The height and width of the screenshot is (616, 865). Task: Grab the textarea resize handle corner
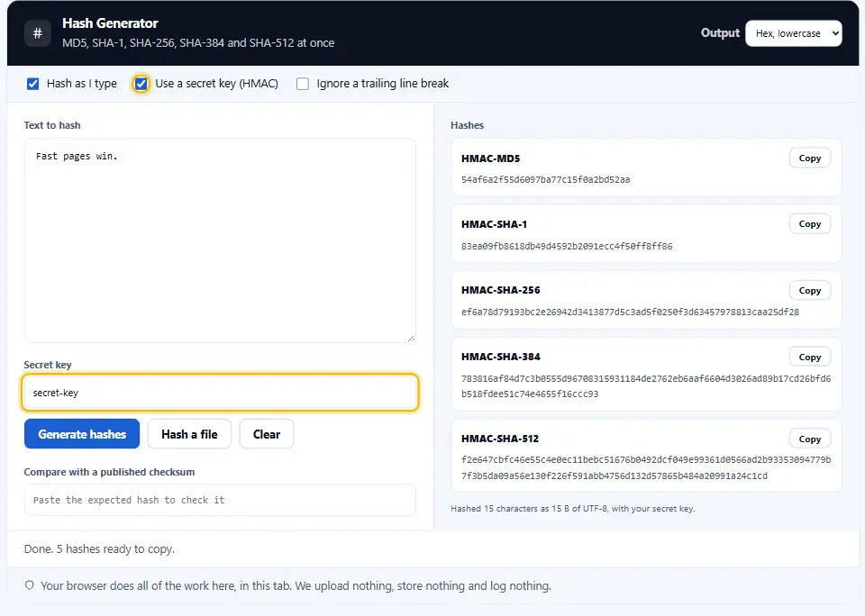411,338
